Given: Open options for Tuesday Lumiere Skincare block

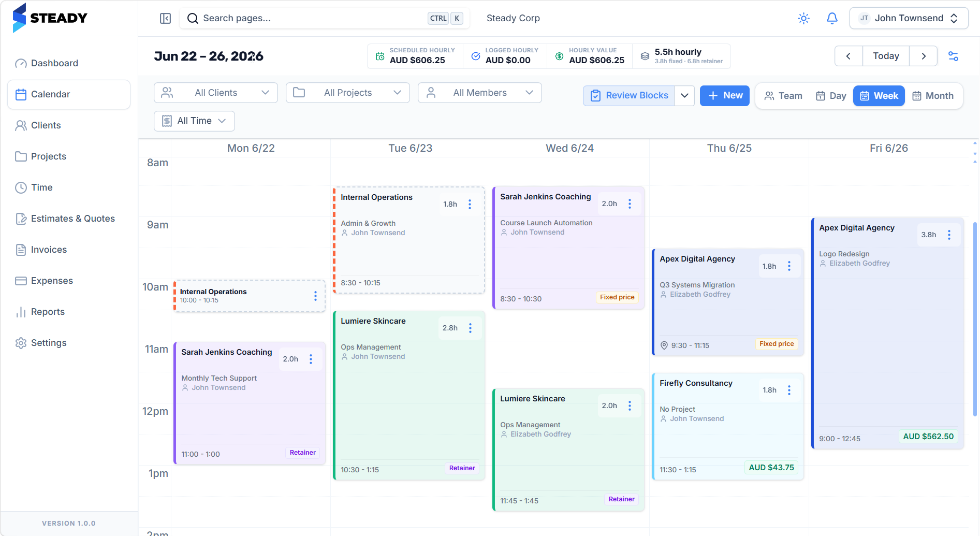Looking at the screenshot, I should [x=471, y=328].
